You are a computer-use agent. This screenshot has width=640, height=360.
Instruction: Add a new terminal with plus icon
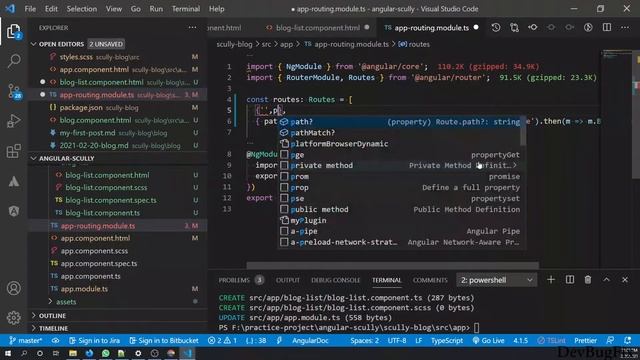551,280
